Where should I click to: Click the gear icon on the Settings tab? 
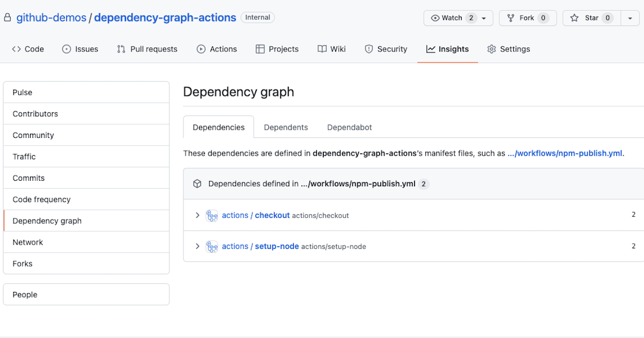(491, 49)
